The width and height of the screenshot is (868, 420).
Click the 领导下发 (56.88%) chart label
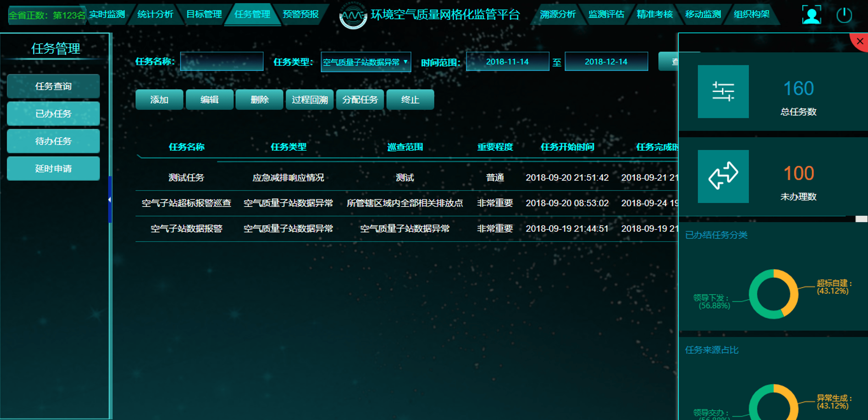[x=711, y=302]
